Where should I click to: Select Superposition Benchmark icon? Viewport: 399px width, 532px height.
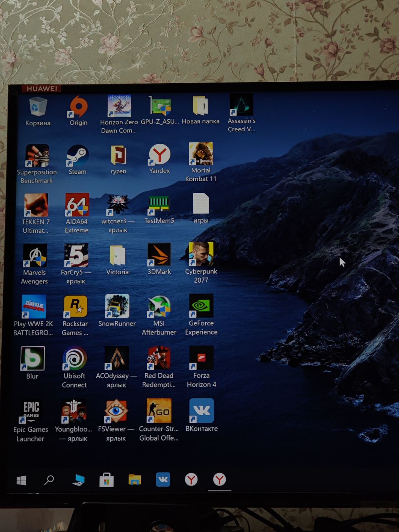tap(37, 155)
